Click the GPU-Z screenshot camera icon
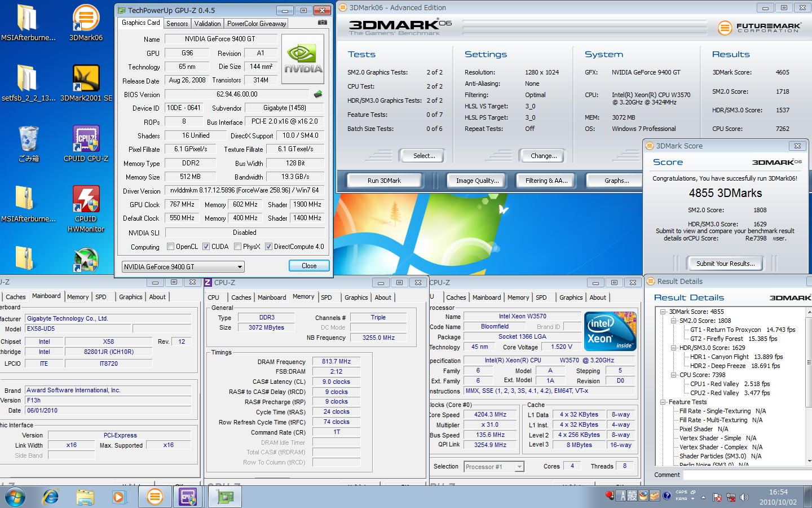The width and height of the screenshot is (812, 508). [x=322, y=23]
